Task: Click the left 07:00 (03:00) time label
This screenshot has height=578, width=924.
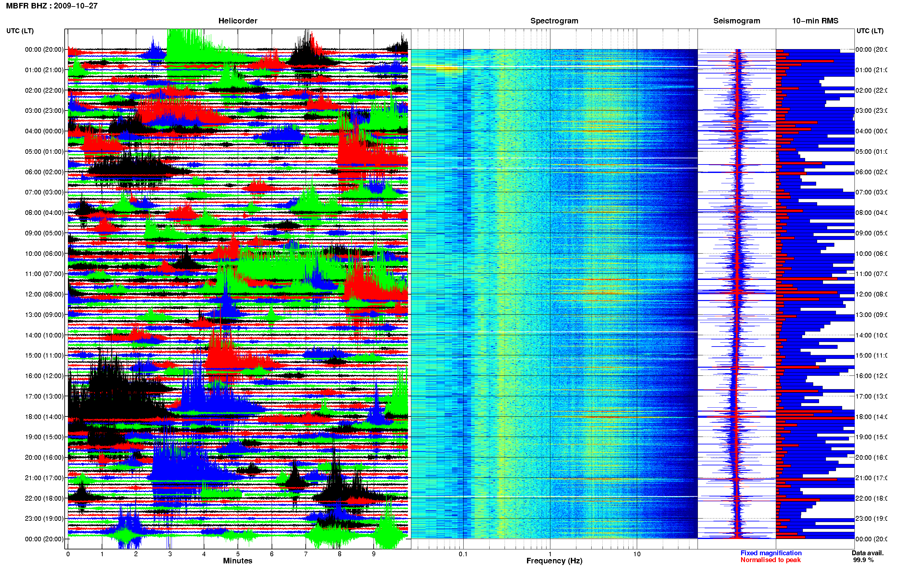Action: pyautogui.click(x=44, y=192)
